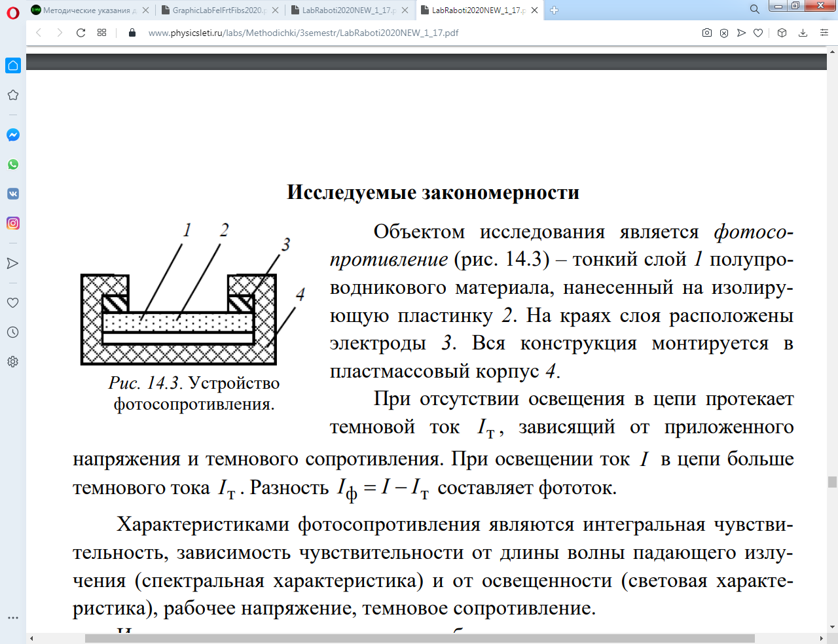The image size is (838, 644).
Task: Open the VK sidebar panel
Action: tap(12, 194)
